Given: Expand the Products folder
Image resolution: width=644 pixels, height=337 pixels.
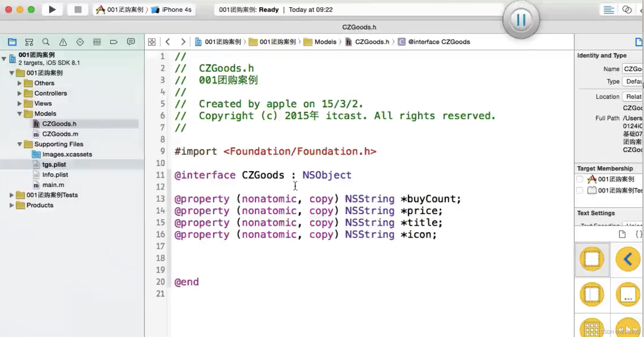Looking at the screenshot, I should click(x=11, y=205).
